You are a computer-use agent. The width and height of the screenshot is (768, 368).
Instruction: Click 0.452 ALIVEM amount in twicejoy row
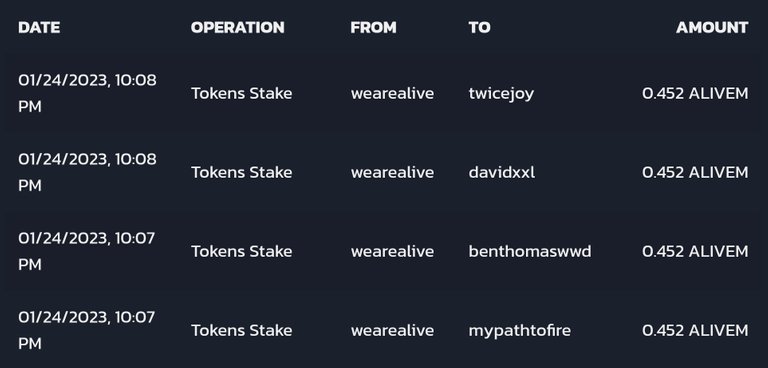[x=695, y=94]
